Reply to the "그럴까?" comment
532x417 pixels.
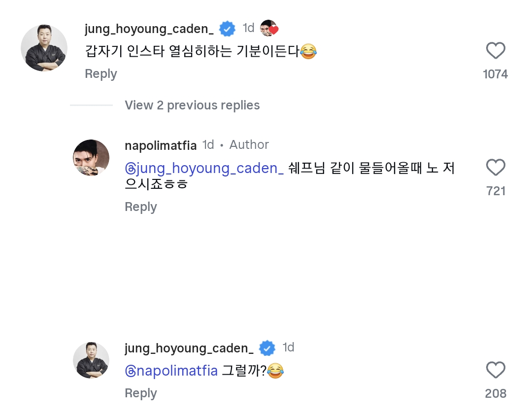click(x=141, y=393)
